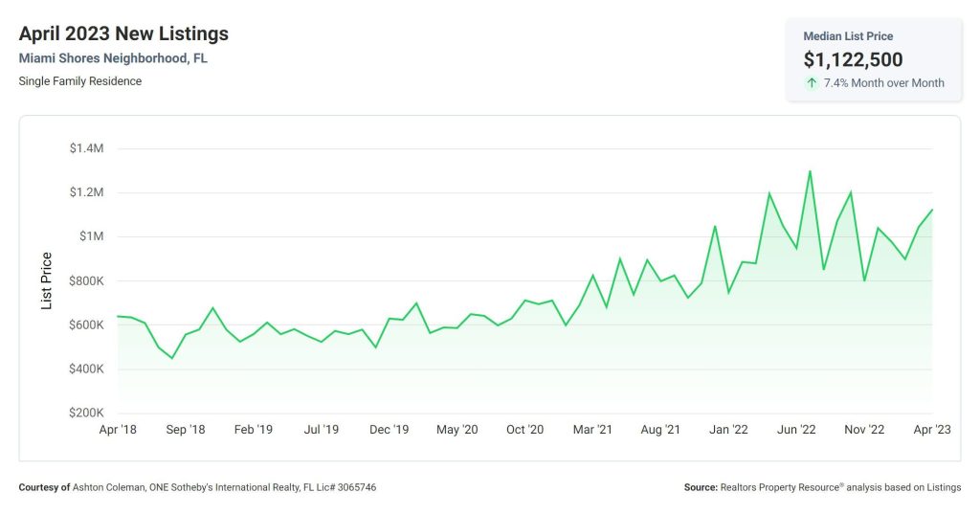Click the Apr '18 x-axis label
The image size is (980, 514).
pyautogui.click(x=118, y=430)
